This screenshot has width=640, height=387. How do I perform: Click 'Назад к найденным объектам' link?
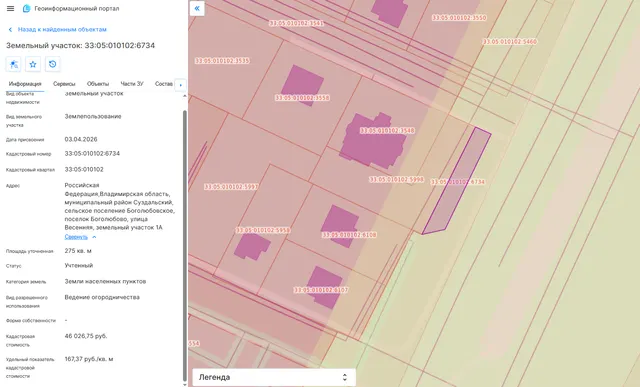[62, 29]
